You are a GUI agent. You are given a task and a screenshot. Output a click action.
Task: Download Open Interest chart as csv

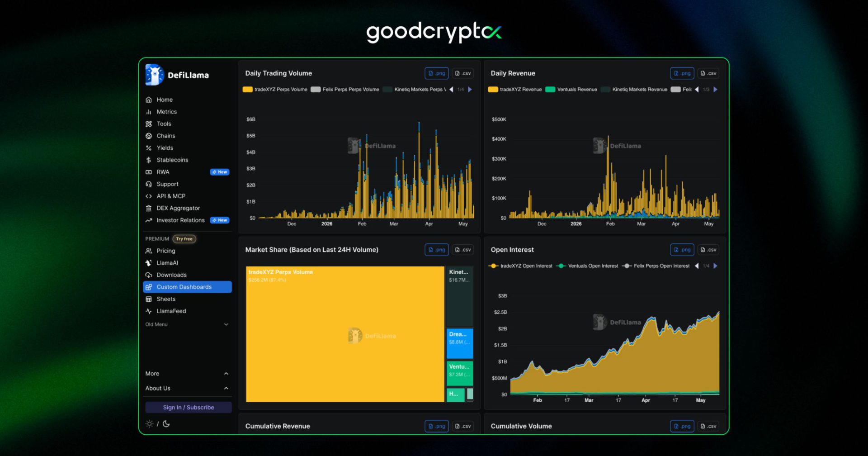point(708,250)
